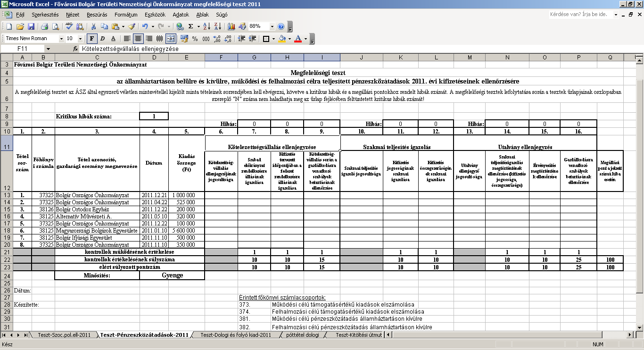Image resolution: width=644 pixels, height=350 pixels.
Task: Open the Research pane icon
Action: [x=80, y=26]
